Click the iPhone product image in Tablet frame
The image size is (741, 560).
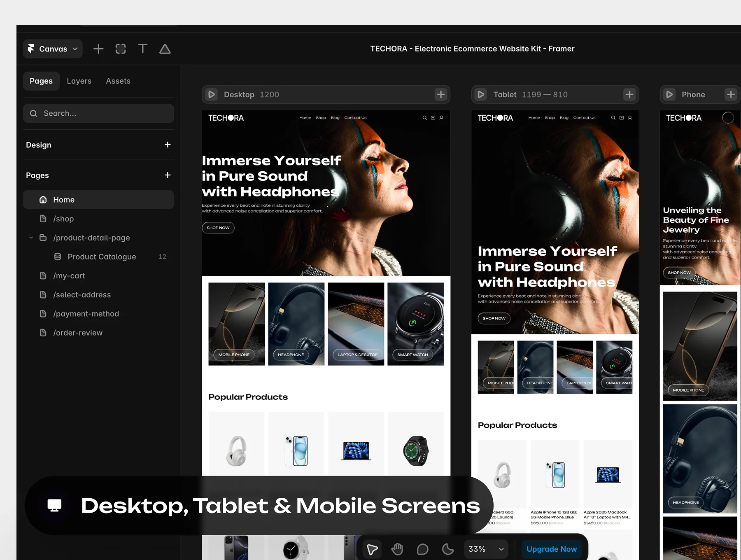point(555,475)
